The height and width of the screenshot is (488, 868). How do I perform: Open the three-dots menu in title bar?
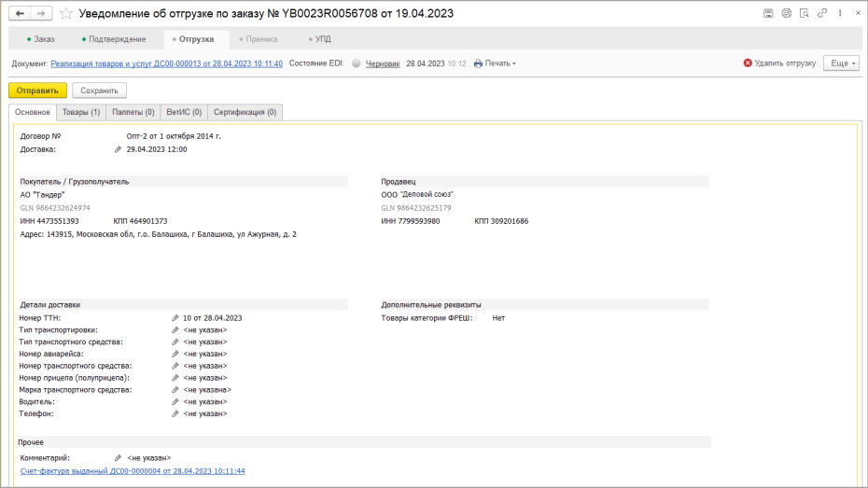(x=840, y=13)
